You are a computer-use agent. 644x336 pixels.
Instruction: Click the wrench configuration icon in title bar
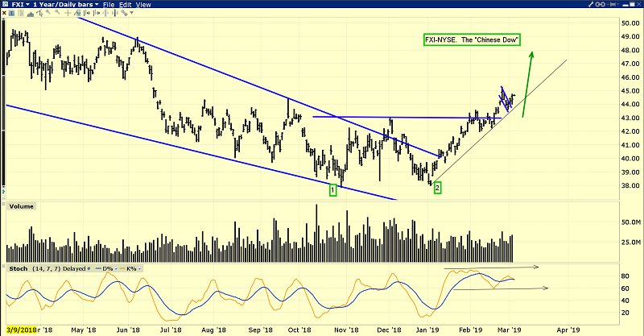pos(592,5)
